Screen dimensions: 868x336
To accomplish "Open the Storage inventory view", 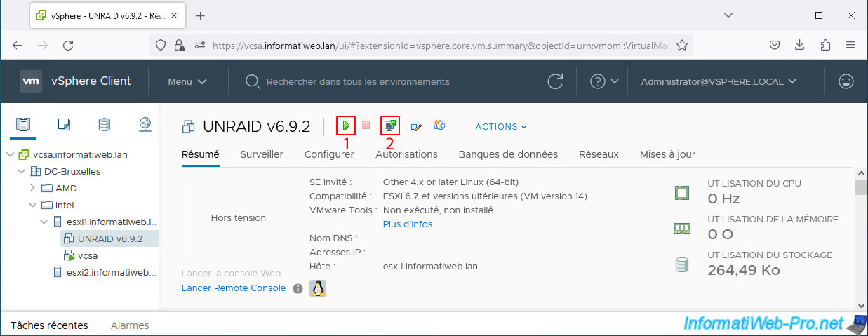I will 105,125.
